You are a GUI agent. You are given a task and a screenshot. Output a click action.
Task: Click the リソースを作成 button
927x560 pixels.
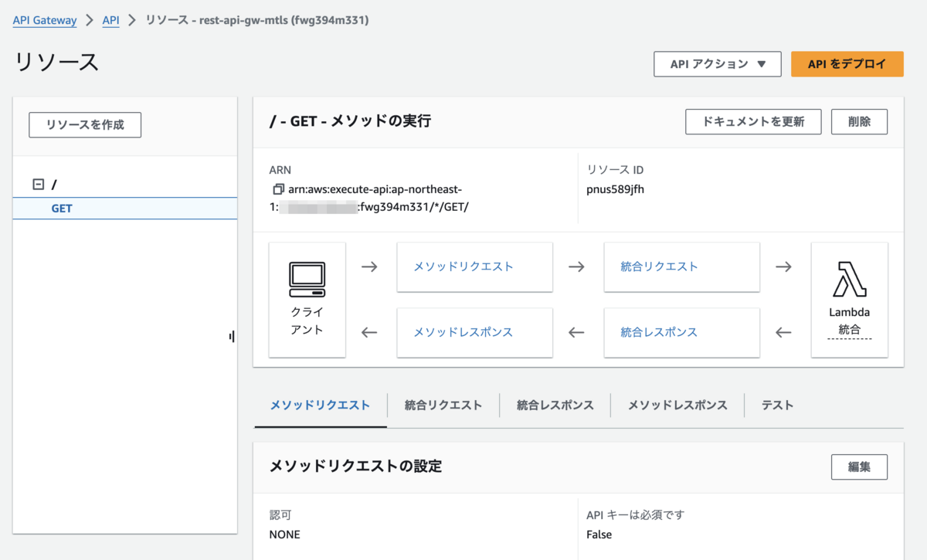[85, 124]
